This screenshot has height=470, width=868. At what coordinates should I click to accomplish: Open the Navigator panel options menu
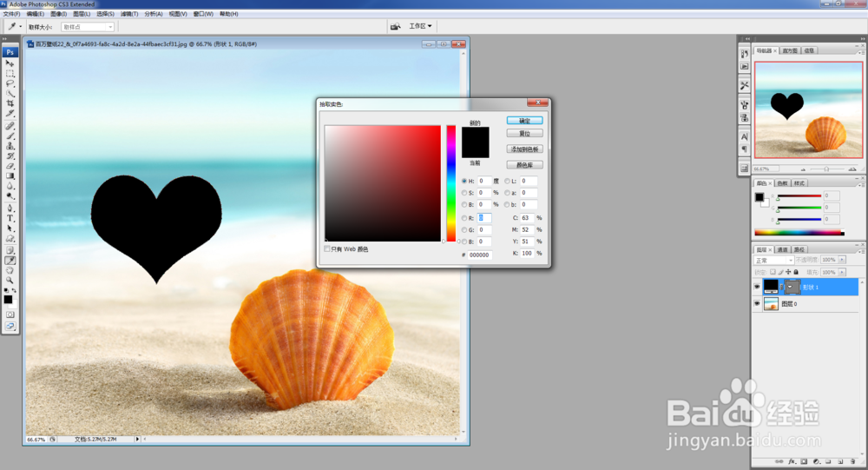[x=861, y=51]
